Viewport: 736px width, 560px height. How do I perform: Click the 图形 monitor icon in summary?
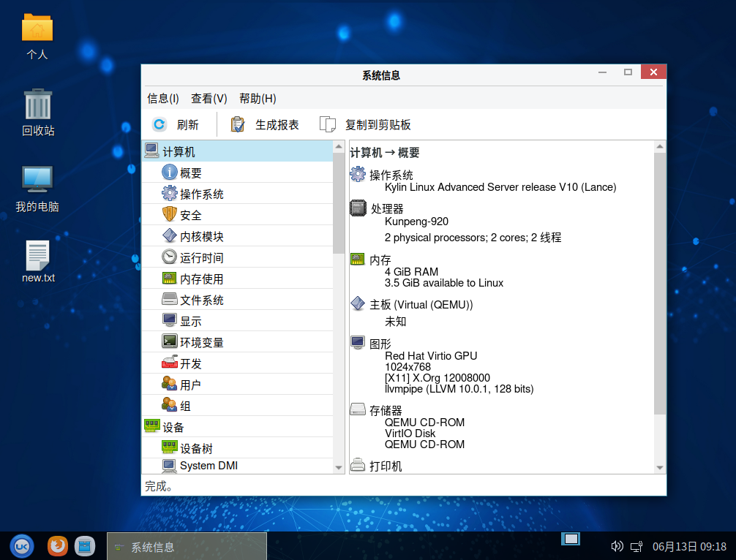pos(358,343)
